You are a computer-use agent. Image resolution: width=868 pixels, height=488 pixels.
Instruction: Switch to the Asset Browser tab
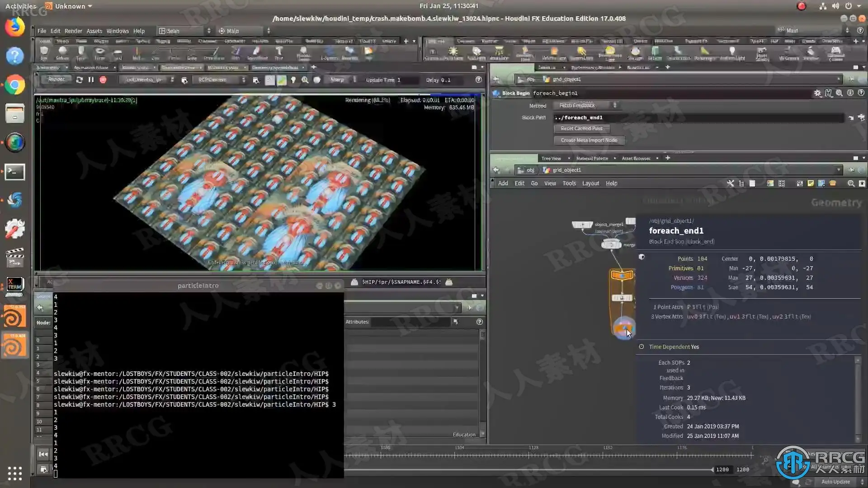636,158
